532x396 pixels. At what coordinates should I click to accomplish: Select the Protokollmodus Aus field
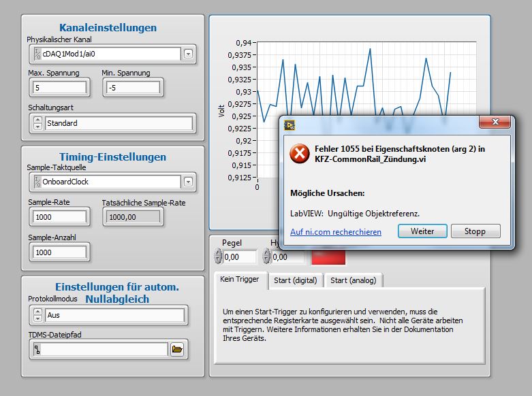[x=114, y=315]
